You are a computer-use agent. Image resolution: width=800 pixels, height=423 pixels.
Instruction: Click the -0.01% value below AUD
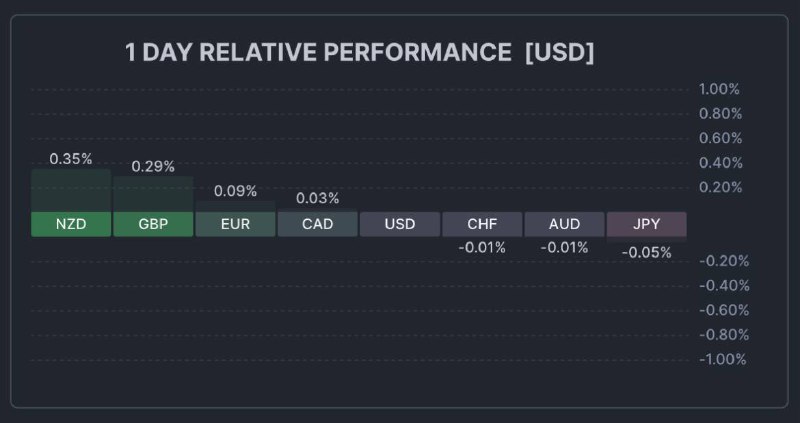[564, 247]
